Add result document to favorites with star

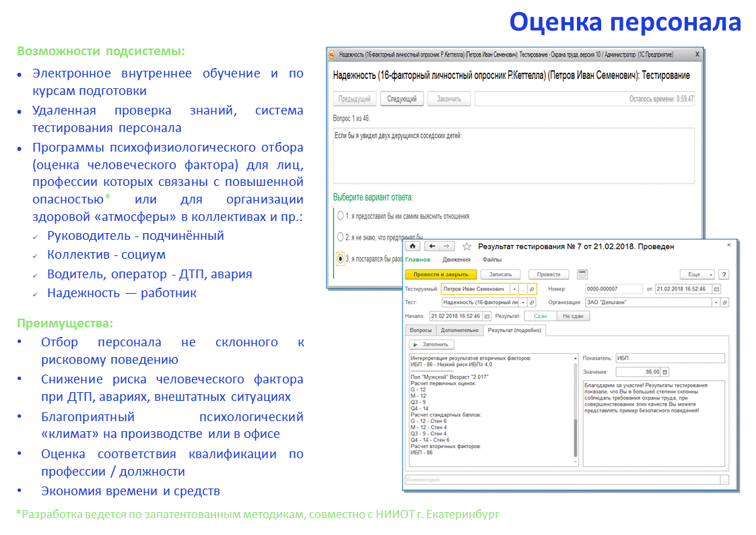(467, 247)
